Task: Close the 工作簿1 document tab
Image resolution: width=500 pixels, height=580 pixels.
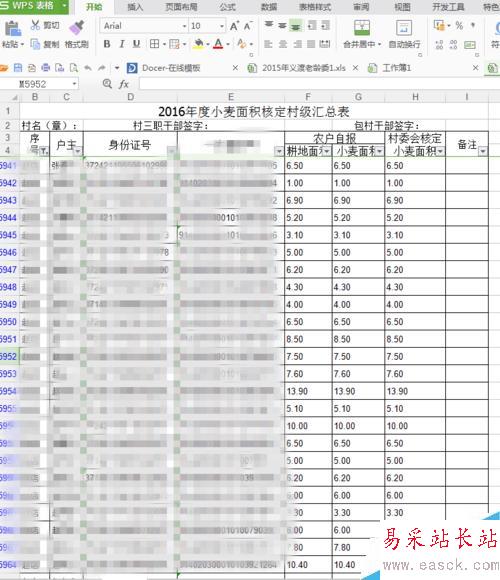Action: coord(475,68)
